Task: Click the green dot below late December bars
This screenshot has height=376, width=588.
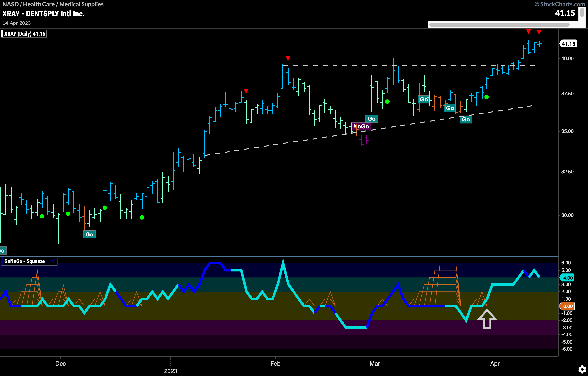Action: (142, 217)
